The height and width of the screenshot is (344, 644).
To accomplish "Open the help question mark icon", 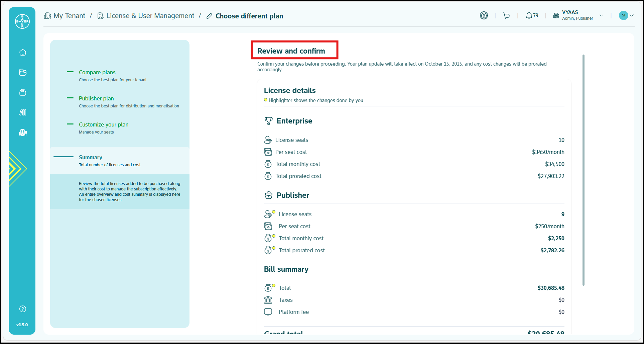I will [23, 309].
